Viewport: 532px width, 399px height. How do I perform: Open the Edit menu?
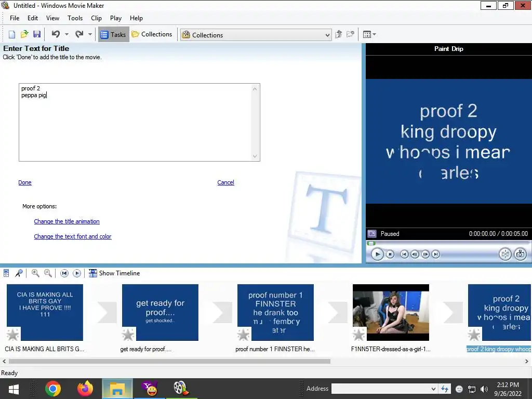(33, 18)
